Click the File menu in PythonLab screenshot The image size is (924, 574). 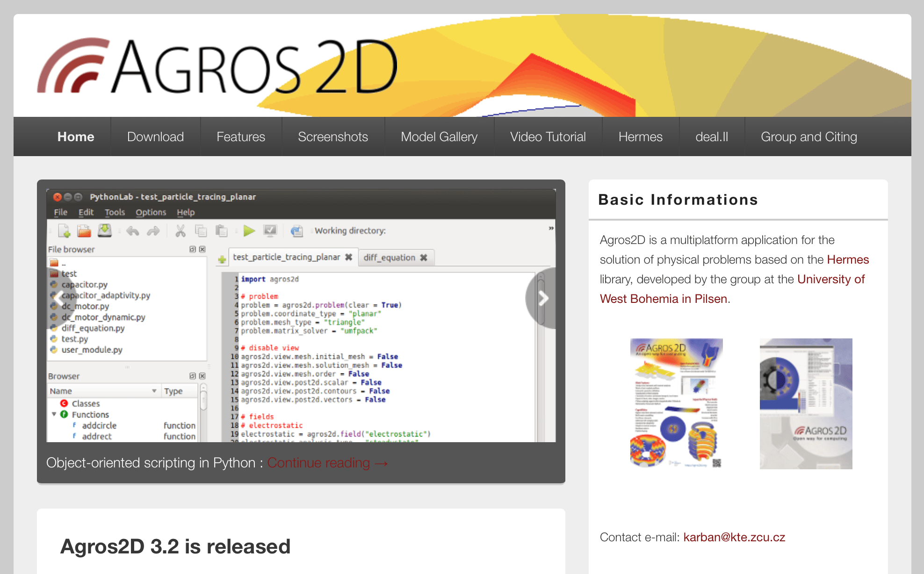60,212
